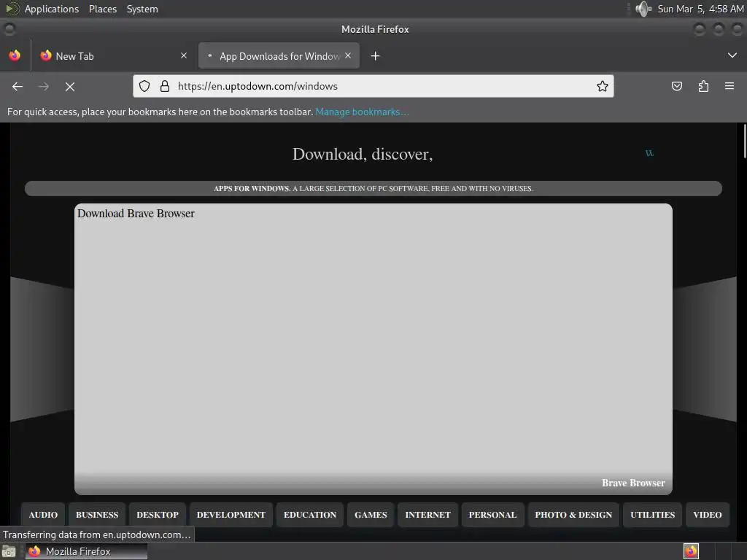The image size is (747, 560).
Task: Open the clock showing Sun Mar 5
Action: click(700, 9)
